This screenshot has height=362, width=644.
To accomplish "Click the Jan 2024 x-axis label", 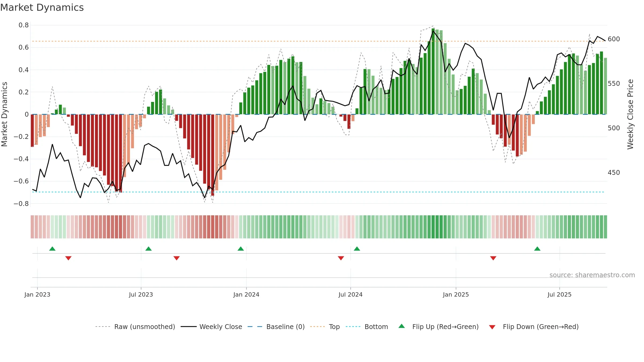I will (x=246, y=294).
